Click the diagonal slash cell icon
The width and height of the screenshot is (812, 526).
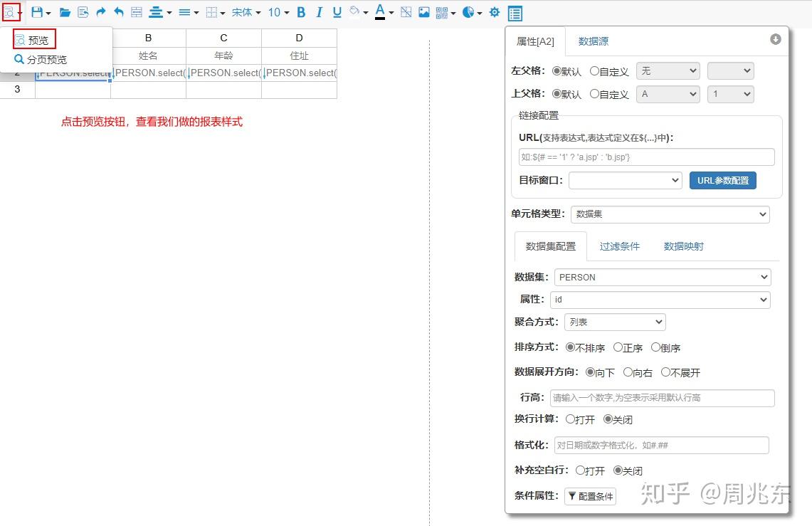point(406,12)
